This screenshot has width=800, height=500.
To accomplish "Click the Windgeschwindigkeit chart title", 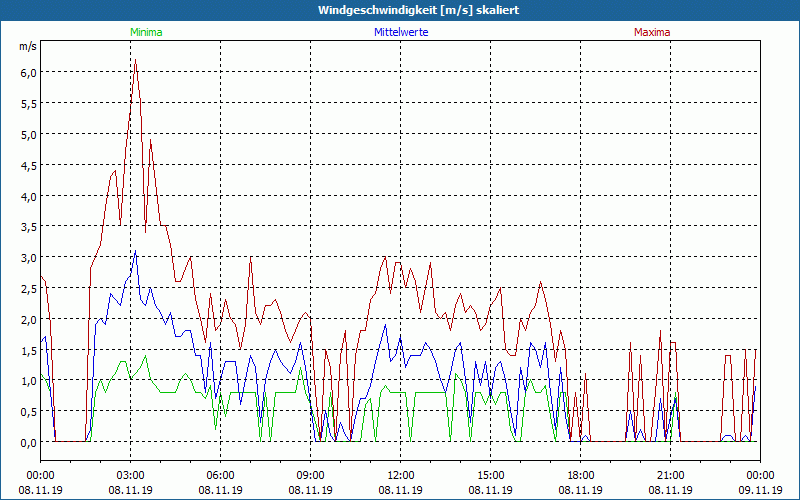I will (x=418, y=10).
